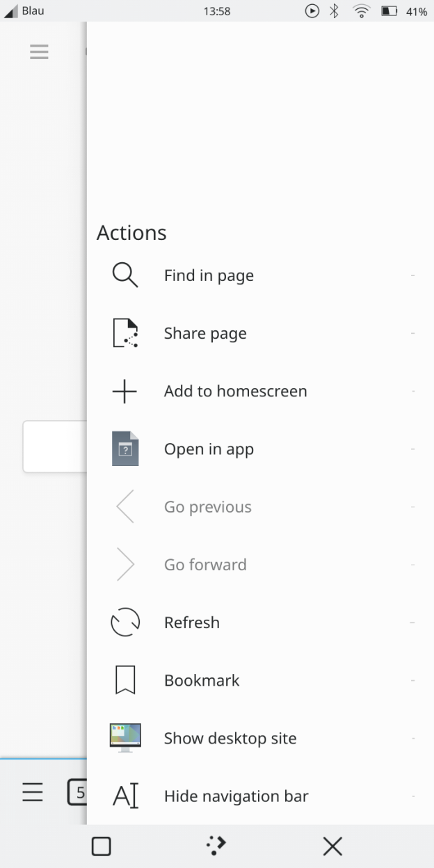Open the bottom toolbar hamburger menu
Viewport: 434px width, 868px height.
point(33,792)
